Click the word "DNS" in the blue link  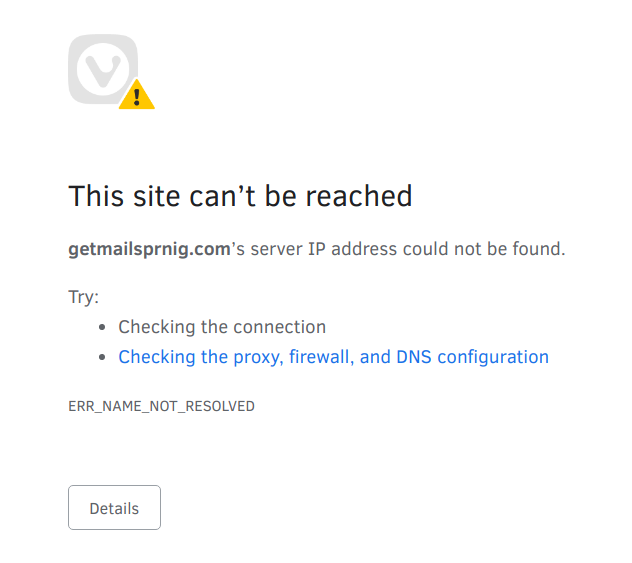(414, 357)
